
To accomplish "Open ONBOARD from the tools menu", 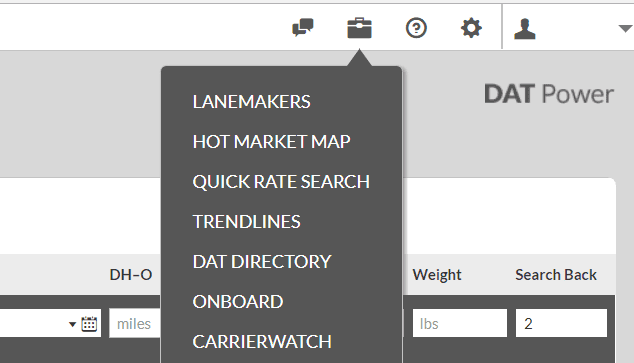I will click(x=238, y=302).
